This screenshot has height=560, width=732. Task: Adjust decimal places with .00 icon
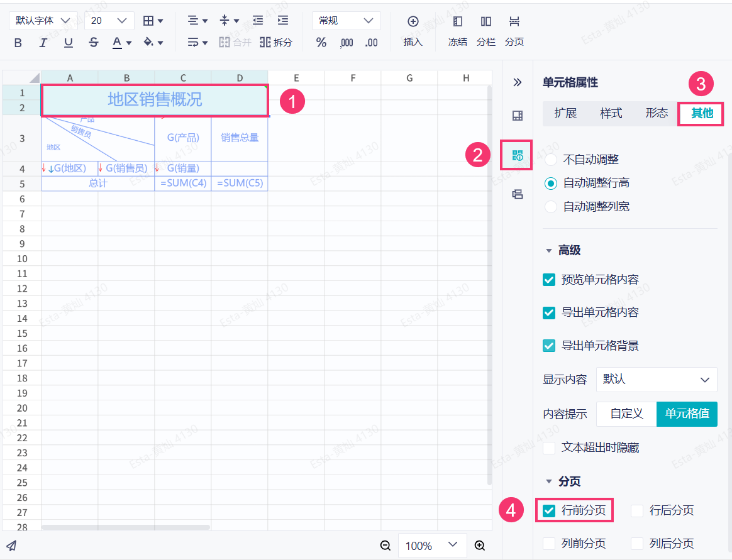[371, 43]
